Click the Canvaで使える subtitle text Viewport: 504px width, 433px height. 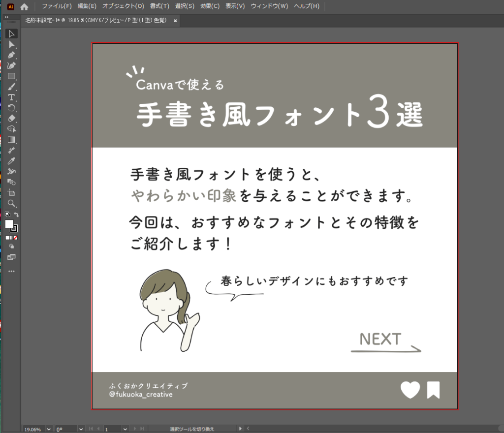(x=180, y=85)
